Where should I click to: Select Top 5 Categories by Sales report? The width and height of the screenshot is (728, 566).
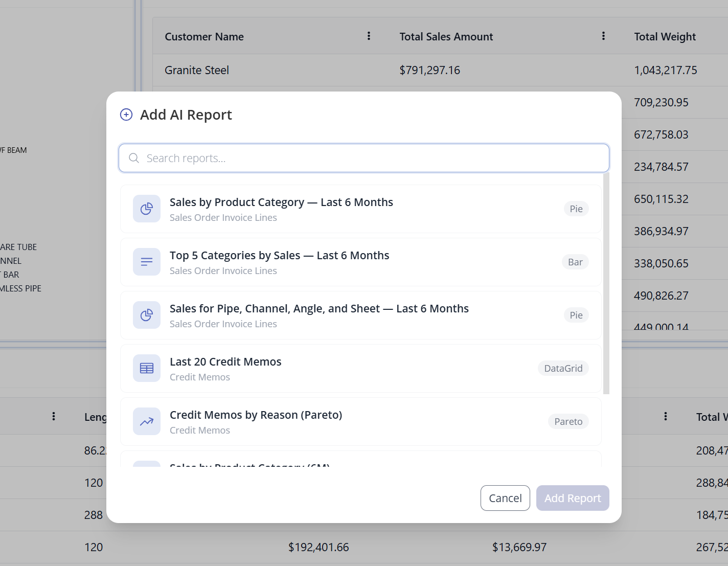pyautogui.click(x=361, y=262)
